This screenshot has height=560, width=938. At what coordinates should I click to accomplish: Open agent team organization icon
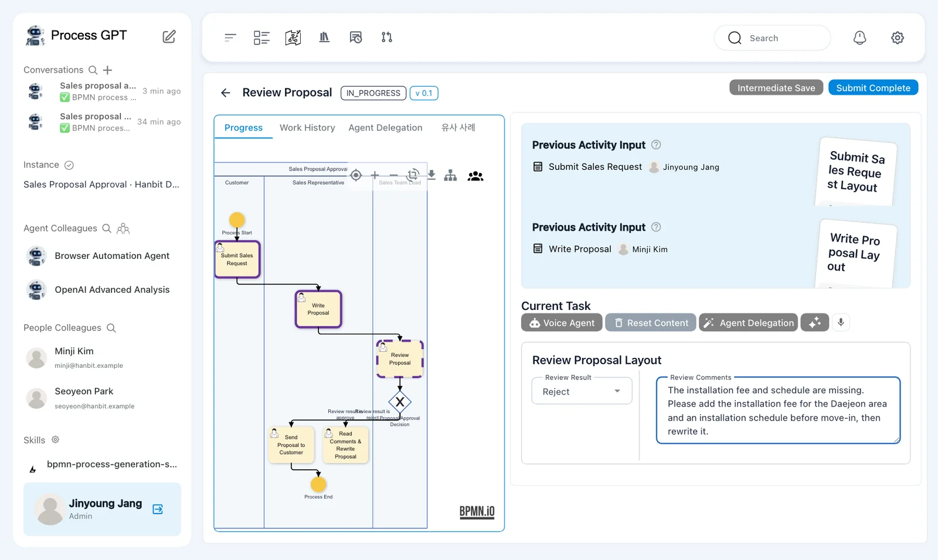123,228
